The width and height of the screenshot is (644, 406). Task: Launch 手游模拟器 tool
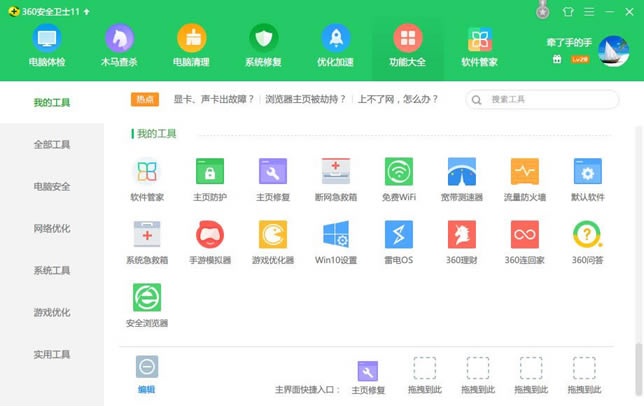(x=210, y=241)
